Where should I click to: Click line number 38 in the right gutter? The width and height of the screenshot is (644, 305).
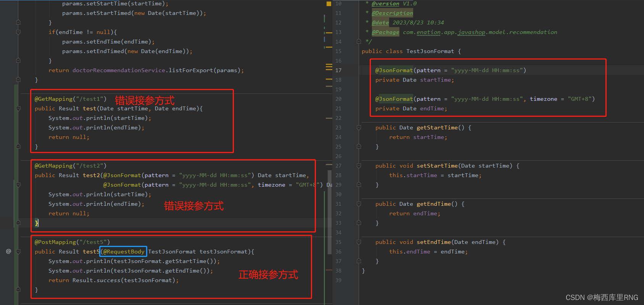tap(338, 271)
